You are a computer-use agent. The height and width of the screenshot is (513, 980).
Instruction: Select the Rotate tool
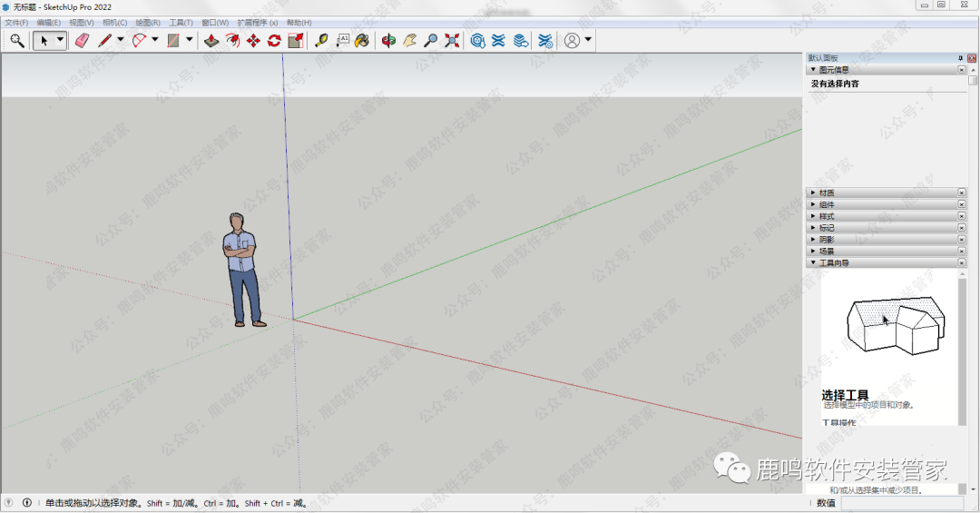coord(274,41)
